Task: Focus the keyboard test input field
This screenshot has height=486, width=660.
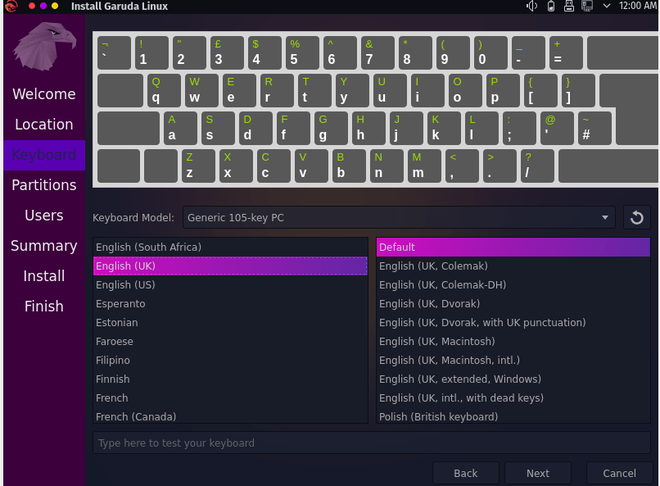Action: click(371, 443)
